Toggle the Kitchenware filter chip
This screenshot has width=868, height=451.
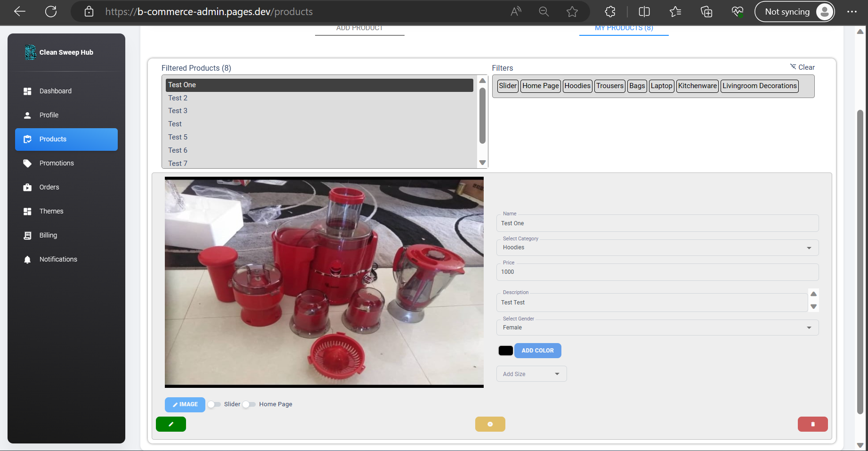[698, 86]
